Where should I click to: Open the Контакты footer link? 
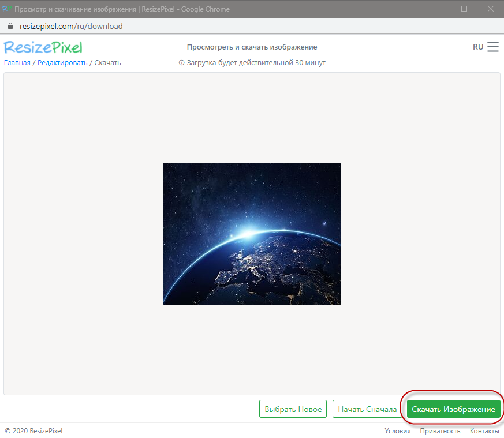tap(484, 431)
